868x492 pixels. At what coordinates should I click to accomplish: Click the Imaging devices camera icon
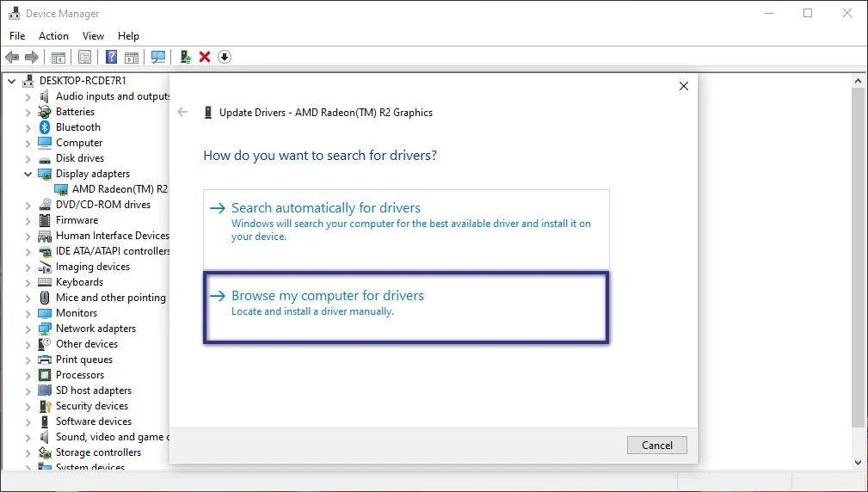(44, 267)
